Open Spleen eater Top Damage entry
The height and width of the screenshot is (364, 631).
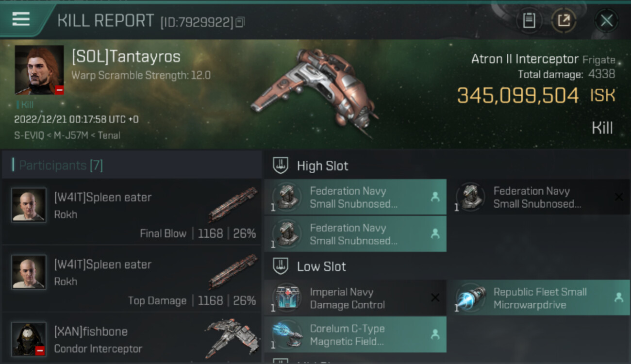(x=132, y=279)
